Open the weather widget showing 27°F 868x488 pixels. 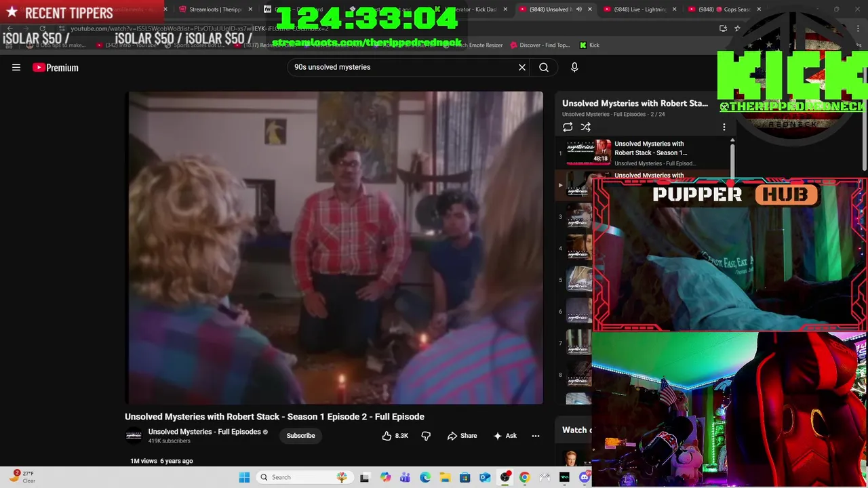point(22,477)
